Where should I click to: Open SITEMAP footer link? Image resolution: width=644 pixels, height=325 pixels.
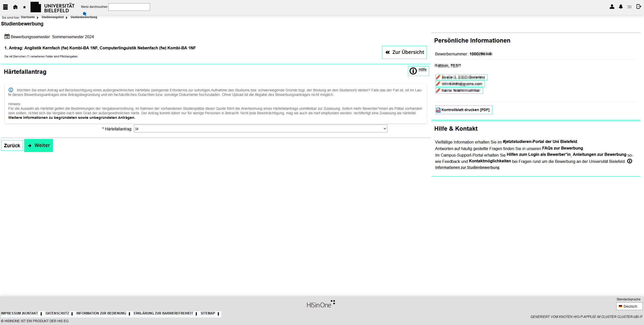(208, 313)
